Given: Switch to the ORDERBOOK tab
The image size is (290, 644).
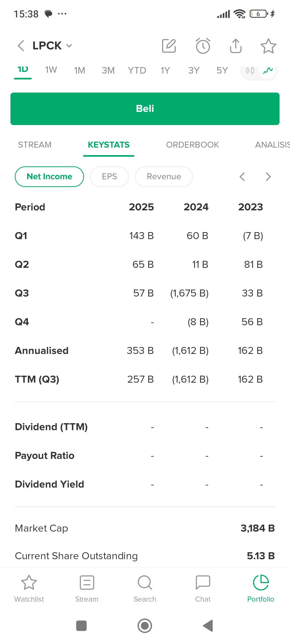Looking at the screenshot, I should 192,145.
